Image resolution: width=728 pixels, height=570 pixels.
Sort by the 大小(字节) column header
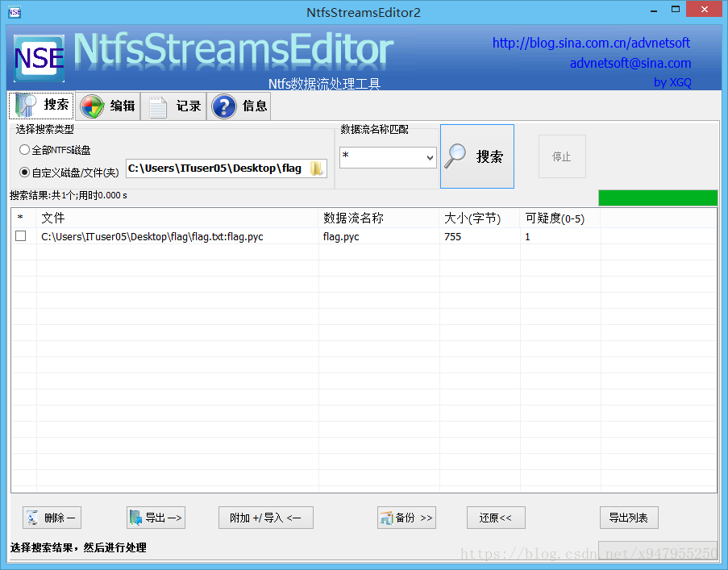(480, 218)
